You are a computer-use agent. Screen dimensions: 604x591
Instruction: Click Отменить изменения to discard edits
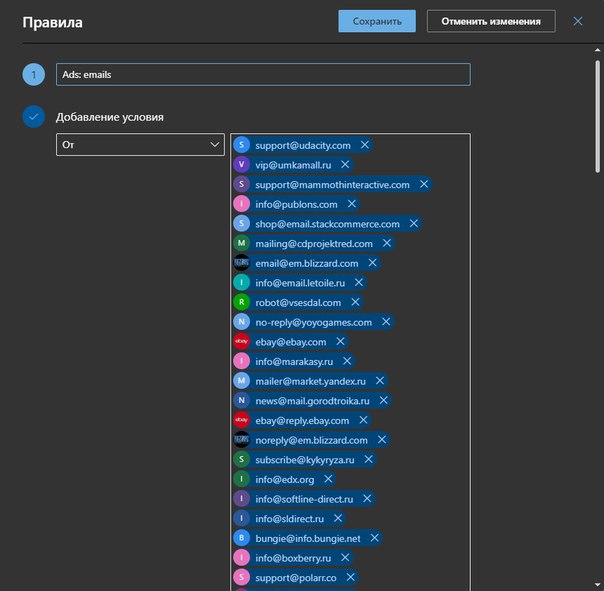pyautogui.click(x=491, y=21)
